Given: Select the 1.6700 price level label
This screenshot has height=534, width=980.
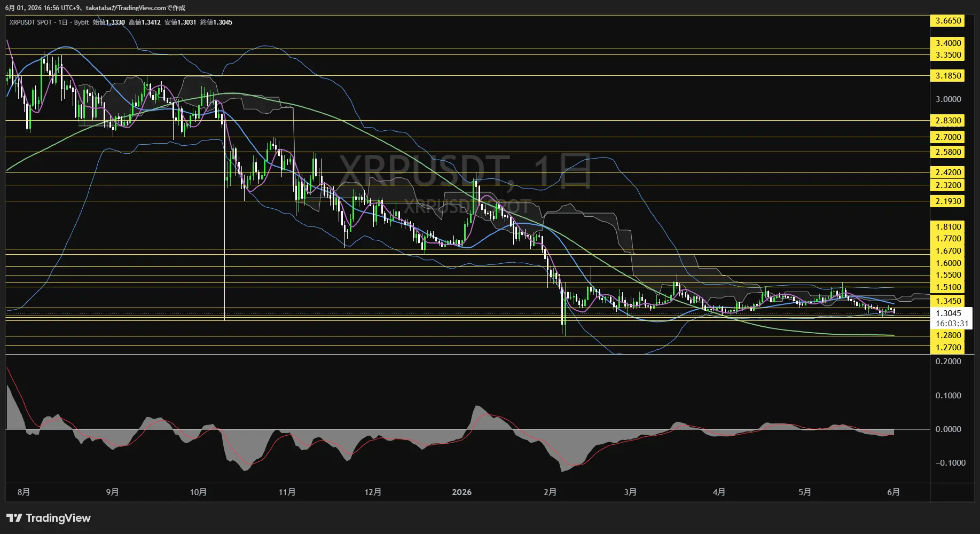Looking at the screenshot, I should (948, 251).
